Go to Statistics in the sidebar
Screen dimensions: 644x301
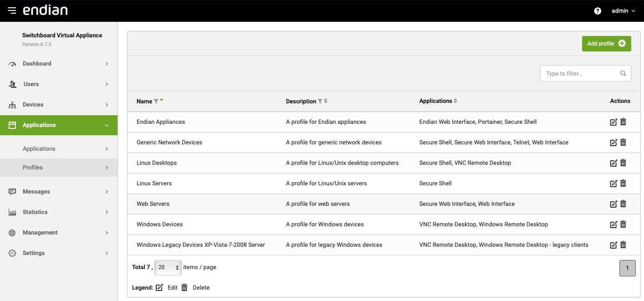tap(59, 212)
